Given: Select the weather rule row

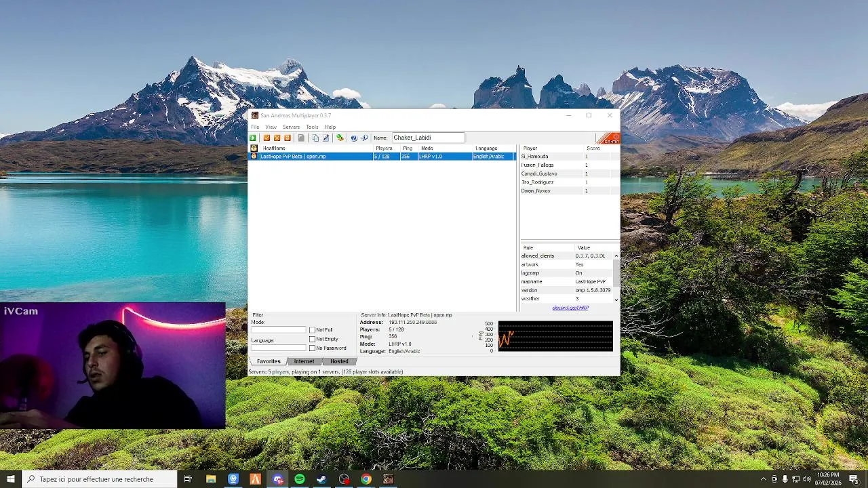Looking at the screenshot, I should 566,299.
